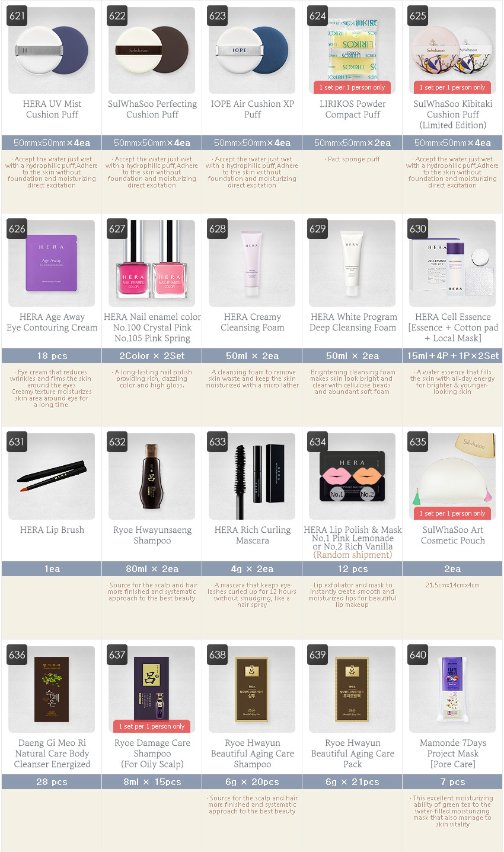The height and width of the screenshot is (852, 504).
Task: Open the HERA Rich Curling Mascara picture
Action: (x=252, y=476)
